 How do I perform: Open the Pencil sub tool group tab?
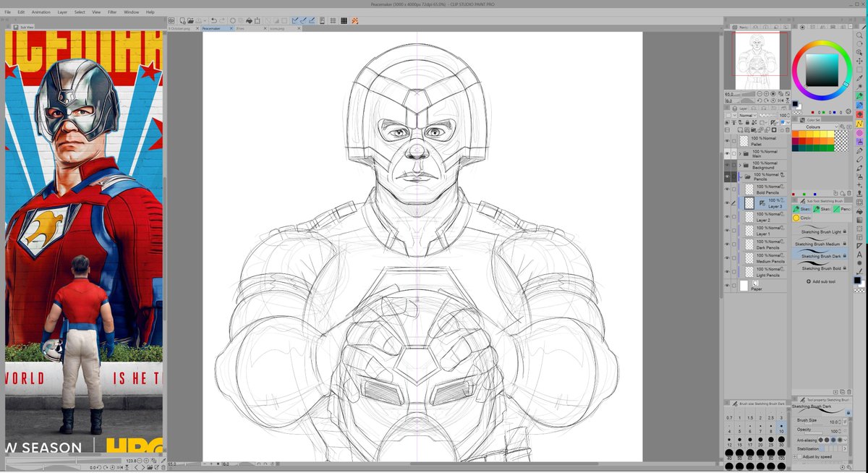coord(841,209)
